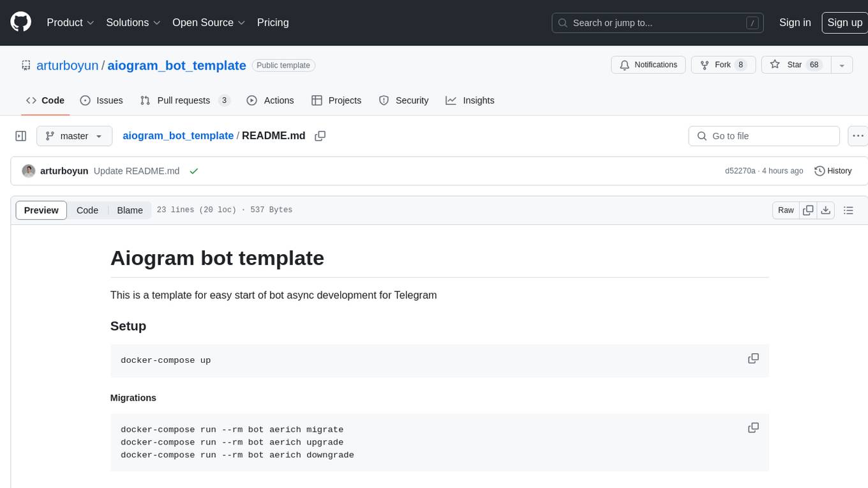This screenshot has width=868, height=488.
Task: Open commit d52270a link
Action: click(740, 171)
